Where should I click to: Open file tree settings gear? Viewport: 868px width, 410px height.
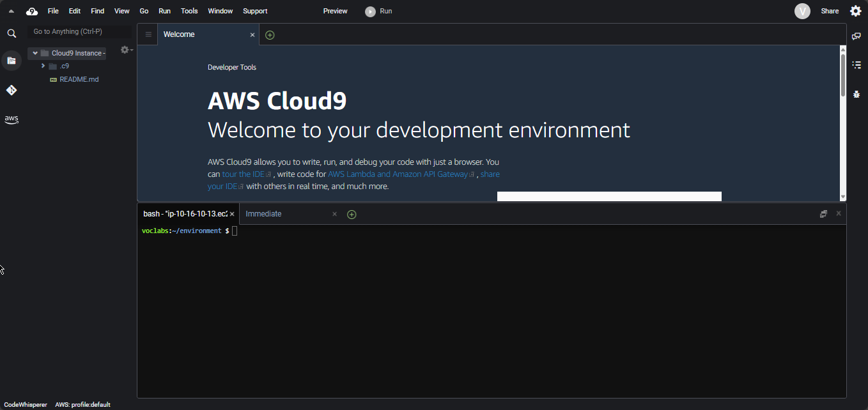coord(126,50)
